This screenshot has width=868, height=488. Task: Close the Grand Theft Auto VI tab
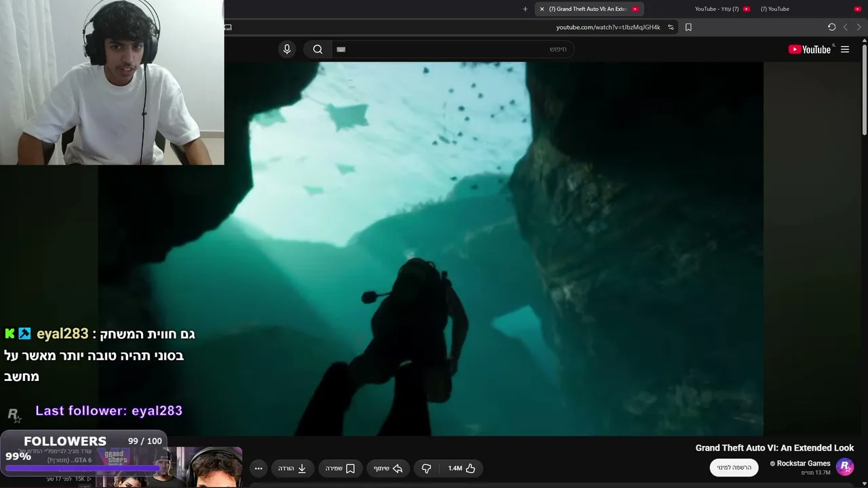tap(542, 9)
